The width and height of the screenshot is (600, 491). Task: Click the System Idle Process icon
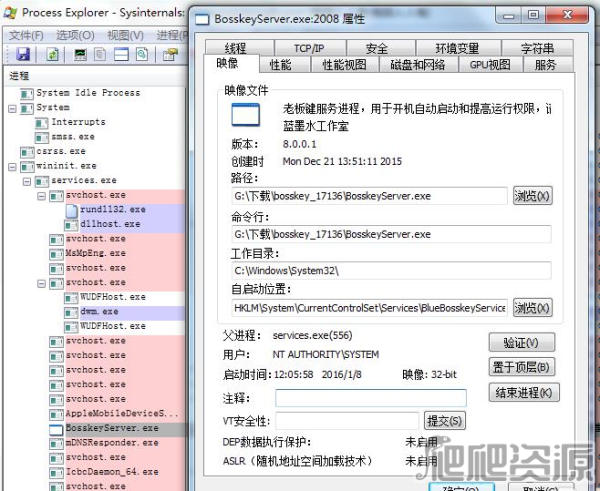click(27, 93)
